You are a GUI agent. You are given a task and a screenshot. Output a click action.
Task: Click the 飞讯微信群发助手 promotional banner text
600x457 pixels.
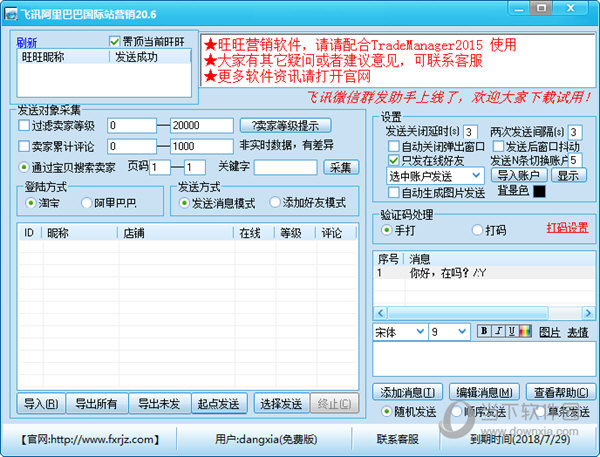(450, 98)
